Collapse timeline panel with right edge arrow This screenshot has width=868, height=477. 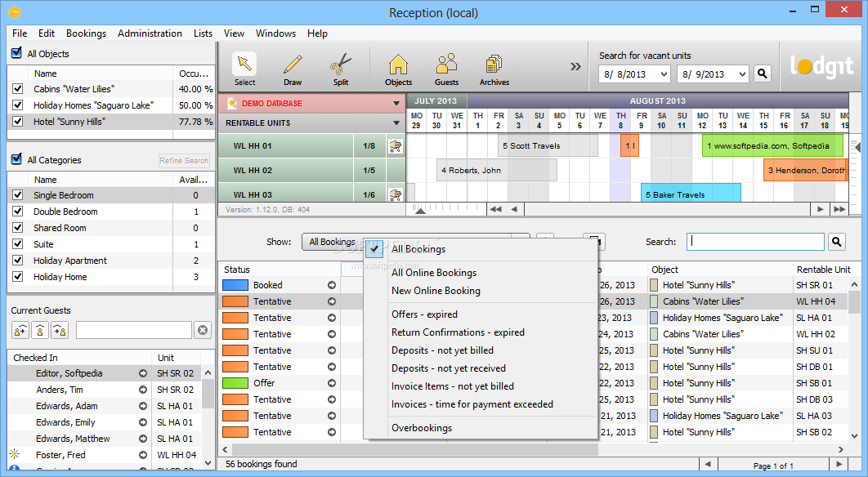857,148
